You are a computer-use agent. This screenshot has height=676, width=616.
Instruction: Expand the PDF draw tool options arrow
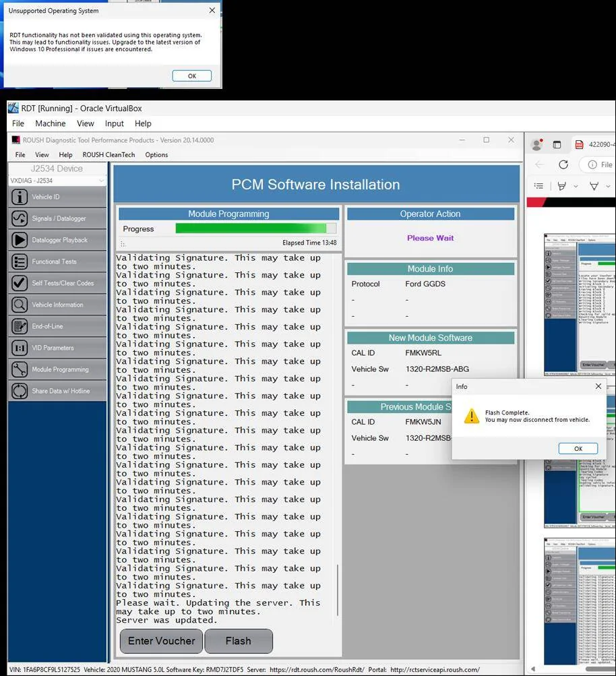(608, 186)
